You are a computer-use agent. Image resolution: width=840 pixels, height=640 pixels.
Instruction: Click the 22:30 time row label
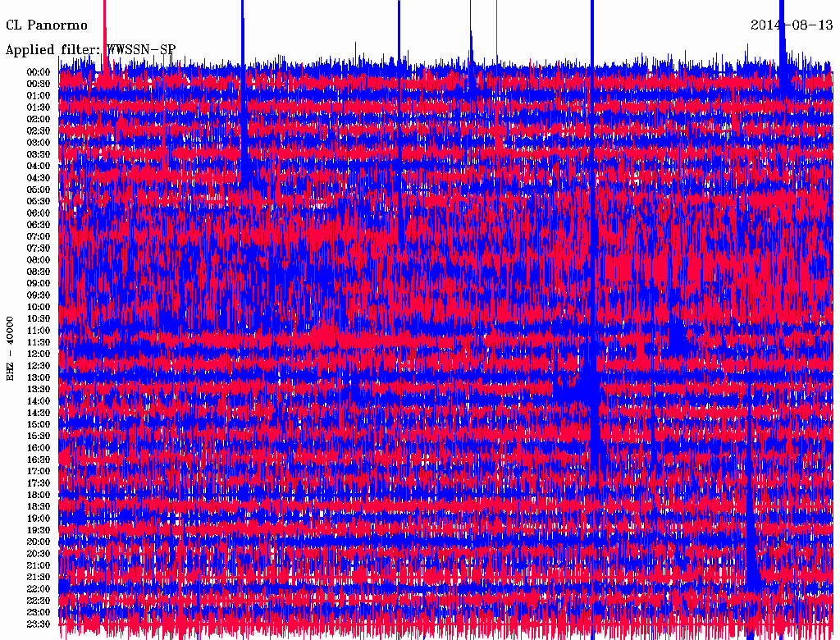coord(39,601)
